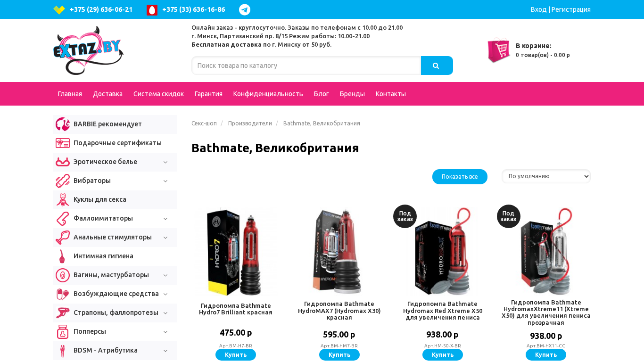Click the Показать все button
Screen dimensions: 644x362
pyautogui.click(x=460, y=177)
